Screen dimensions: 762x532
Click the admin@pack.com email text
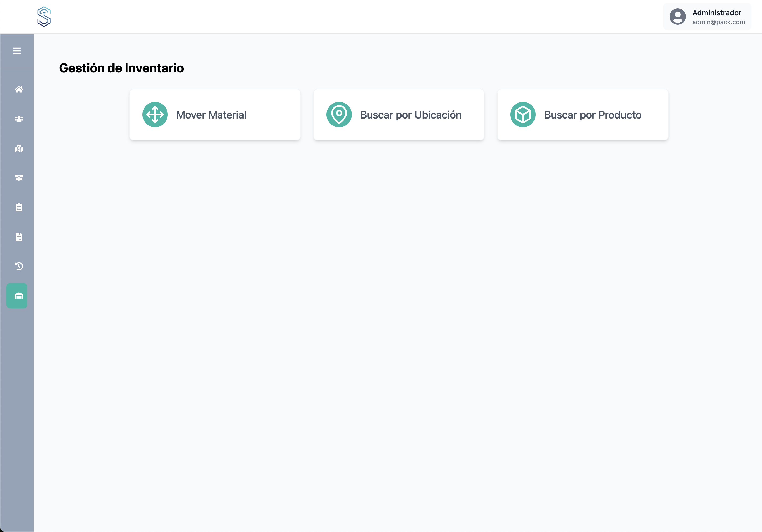[x=719, y=22]
